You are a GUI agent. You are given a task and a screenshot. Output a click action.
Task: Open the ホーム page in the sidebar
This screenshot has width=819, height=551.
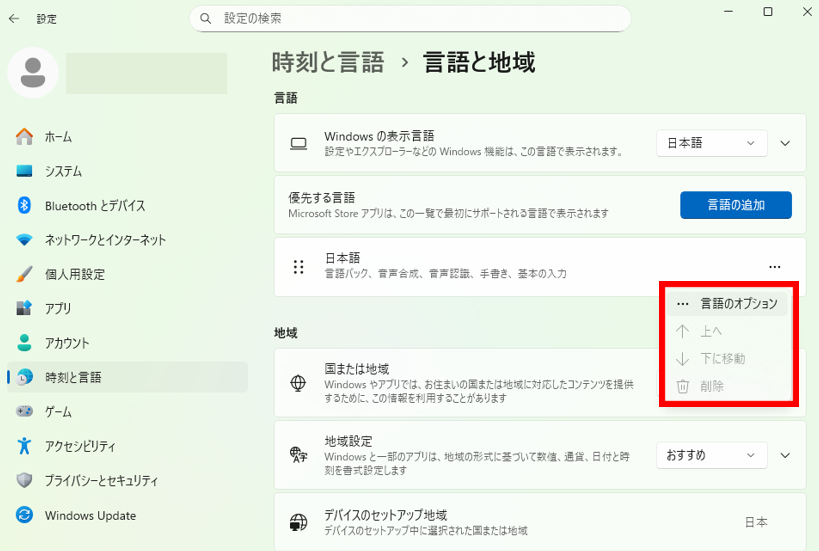(x=58, y=137)
